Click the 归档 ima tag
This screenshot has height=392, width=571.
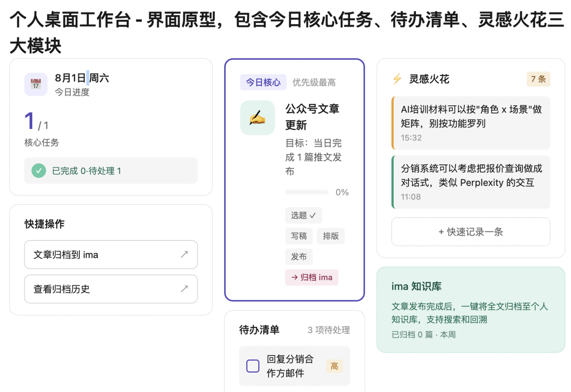click(312, 277)
